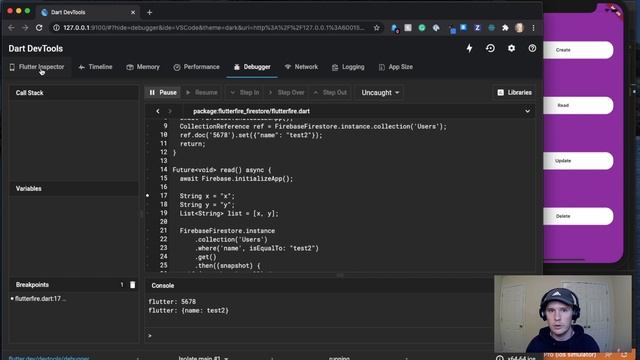640x360 pixels.
Task: Click the Resume debugger button
Action: tap(202, 93)
